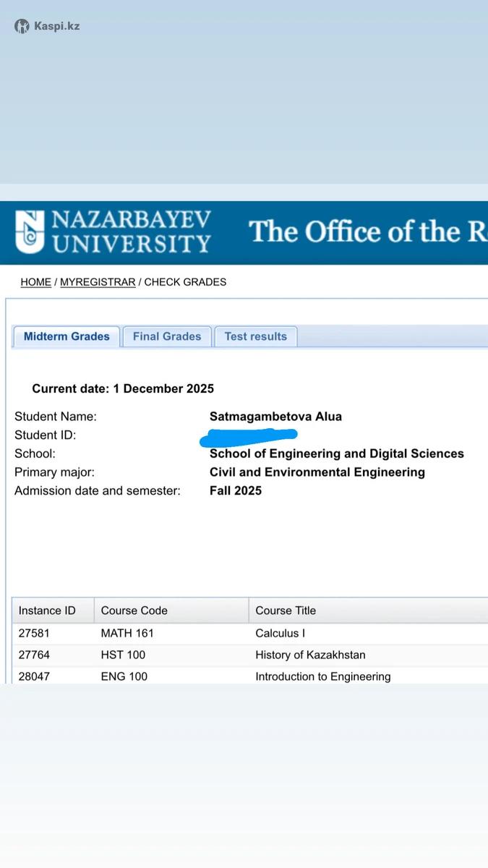The width and height of the screenshot is (488, 868).
Task: Click instance ID 28047
Action: point(34,676)
